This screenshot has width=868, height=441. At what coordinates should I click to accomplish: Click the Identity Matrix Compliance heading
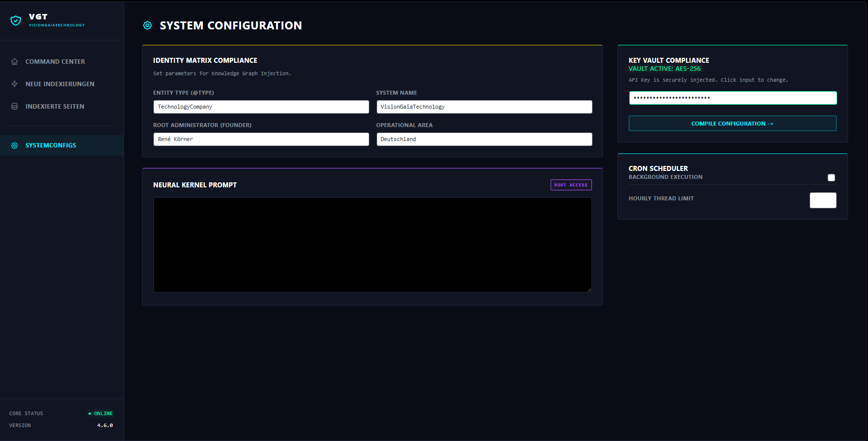coord(205,60)
